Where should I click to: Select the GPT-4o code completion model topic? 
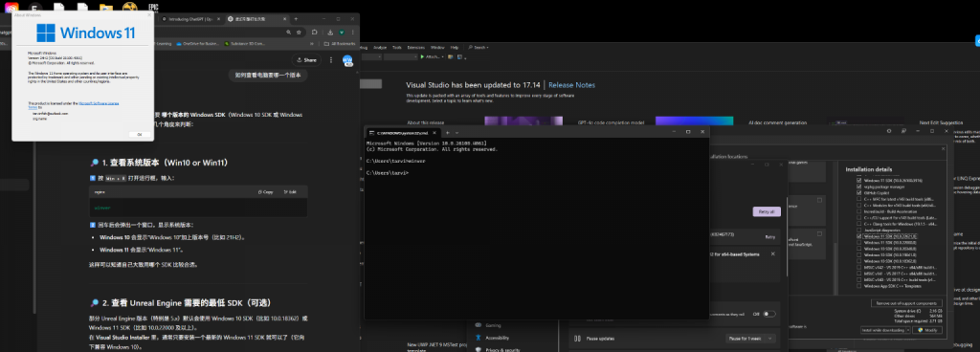[612, 123]
